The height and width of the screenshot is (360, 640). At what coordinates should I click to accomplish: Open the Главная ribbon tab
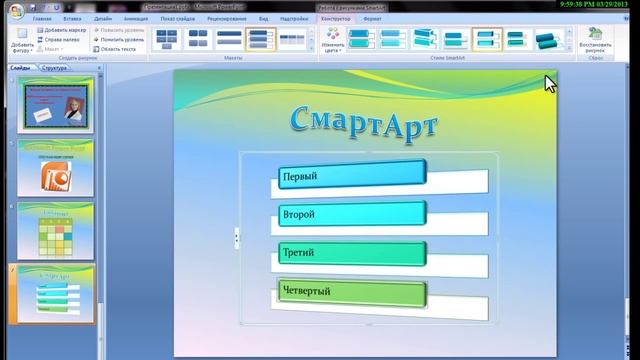[x=42, y=19]
